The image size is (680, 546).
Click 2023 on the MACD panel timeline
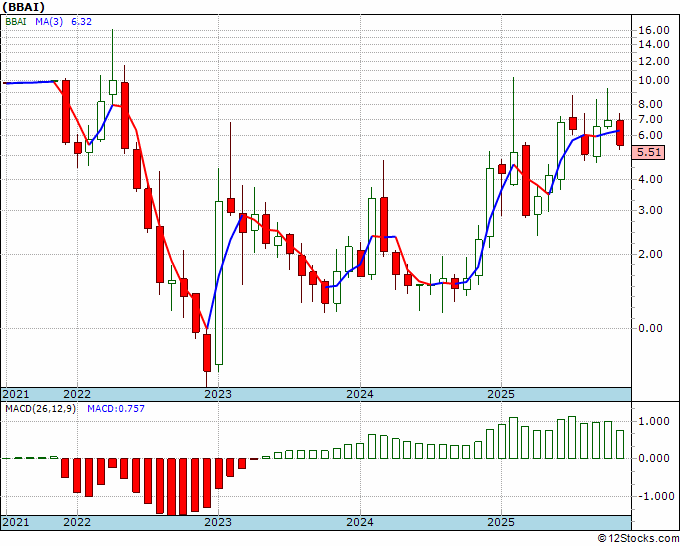[x=218, y=522]
